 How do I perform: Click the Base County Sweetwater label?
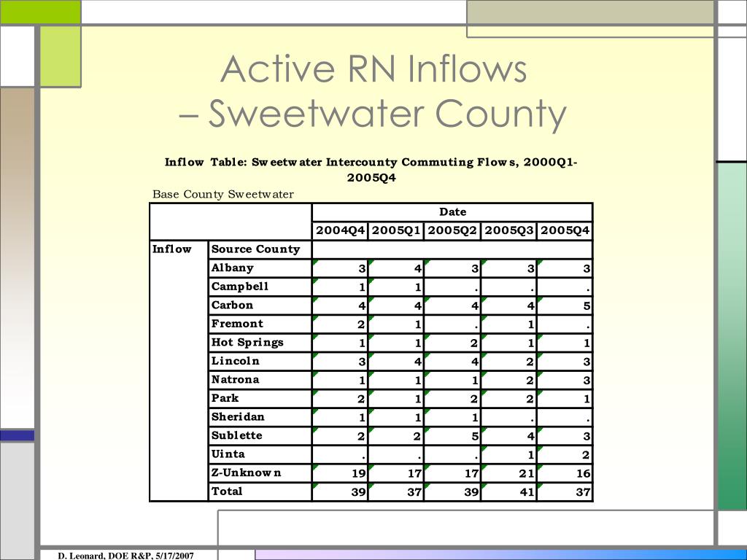tap(223, 194)
